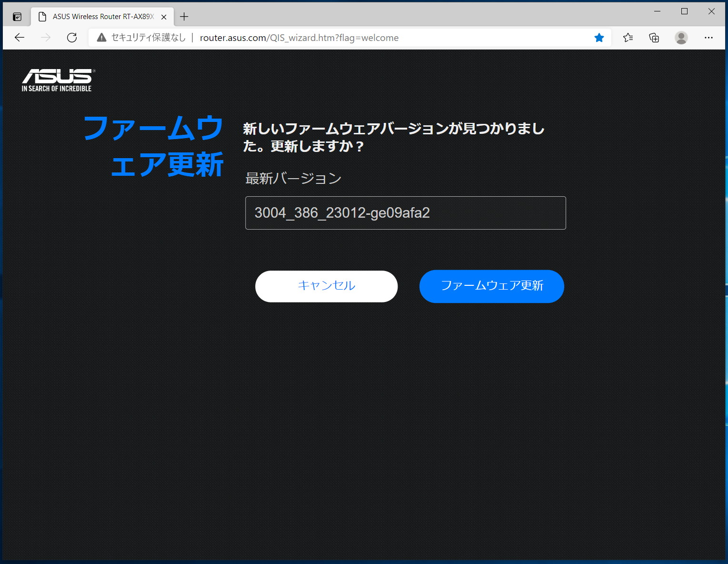Screen dimensions: 728x564
Task: Open the user profile avatar
Action: [x=681, y=38]
